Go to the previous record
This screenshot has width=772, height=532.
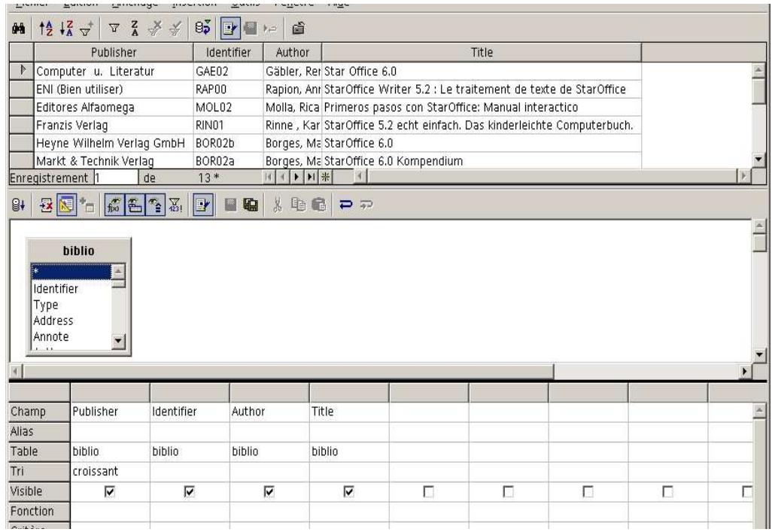[x=283, y=178]
